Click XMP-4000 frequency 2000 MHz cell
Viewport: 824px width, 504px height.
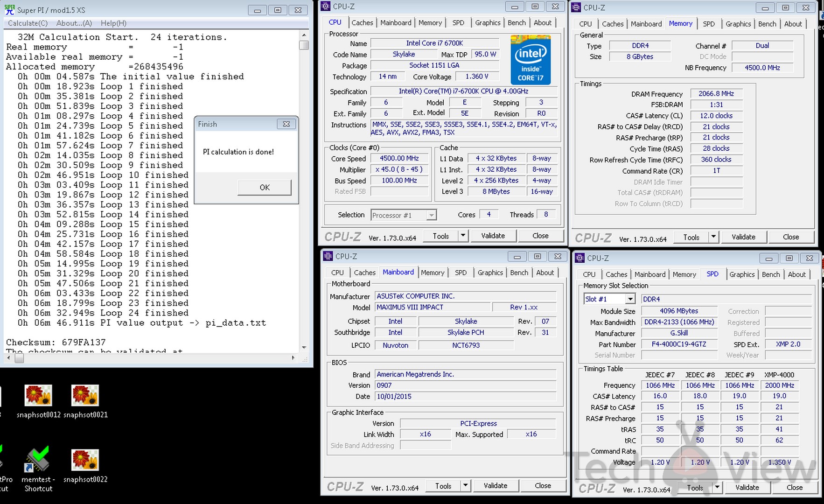click(779, 385)
